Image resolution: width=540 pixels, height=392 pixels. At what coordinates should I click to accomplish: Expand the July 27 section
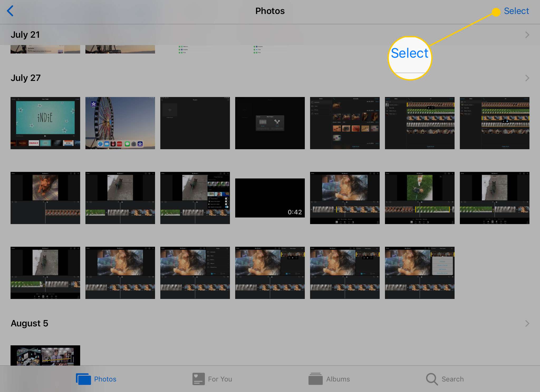527,78
